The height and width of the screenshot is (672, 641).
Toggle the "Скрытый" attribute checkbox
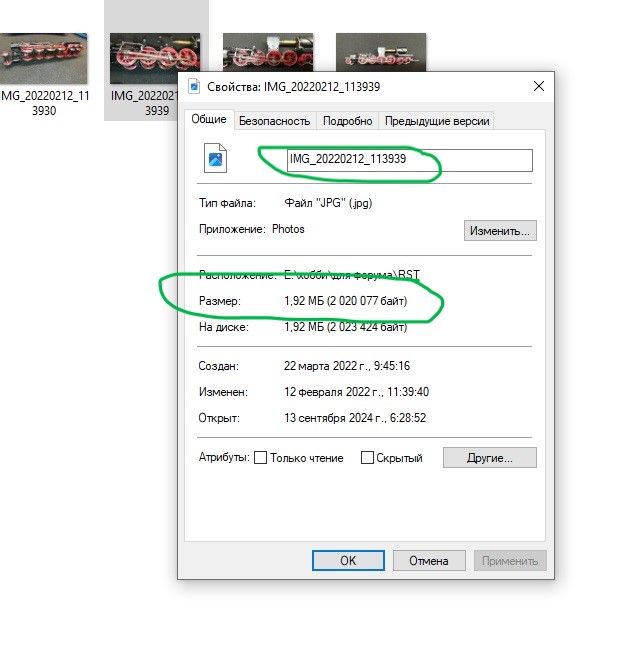click(x=367, y=458)
